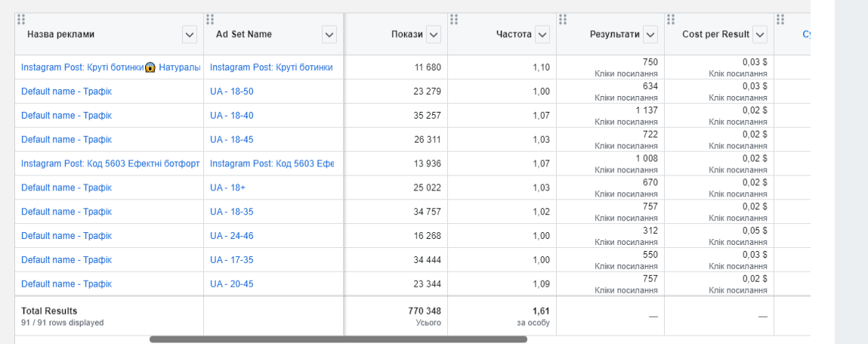This screenshot has width=868, height=344.
Task: Open ad set UA - 17-35
Action: [x=232, y=260]
